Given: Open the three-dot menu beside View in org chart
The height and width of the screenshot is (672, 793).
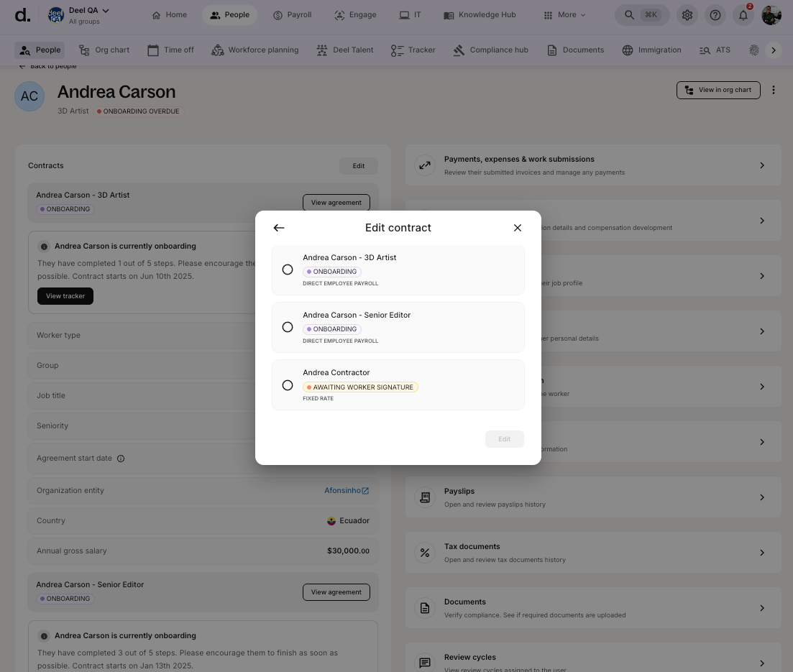Looking at the screenshot, I should tap(774, 90).
